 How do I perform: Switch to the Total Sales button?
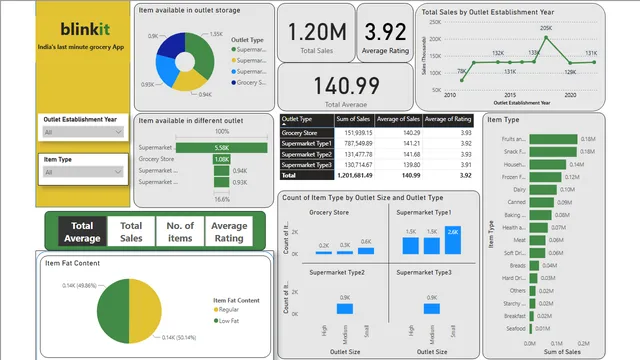(131, 231)
